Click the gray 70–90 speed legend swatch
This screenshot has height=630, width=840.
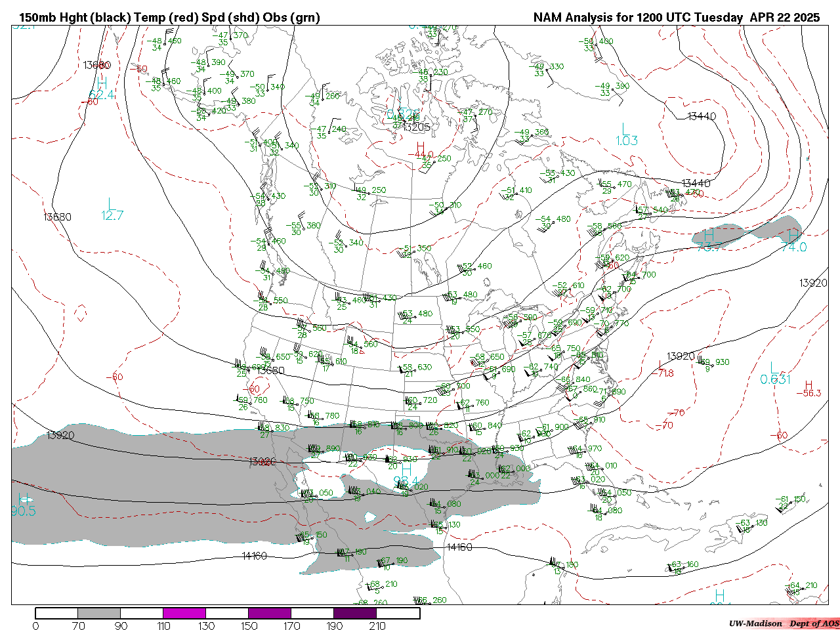click(x=99, y=613)
